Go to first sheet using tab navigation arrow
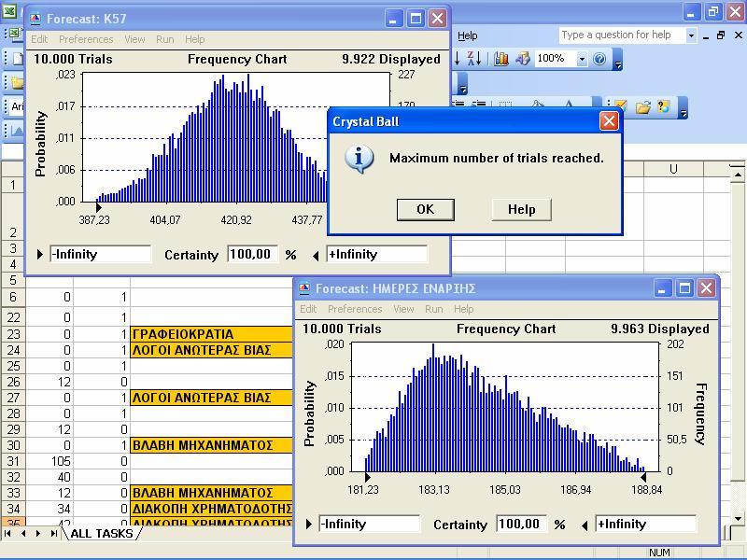747x560 pixels. [7, 533]
